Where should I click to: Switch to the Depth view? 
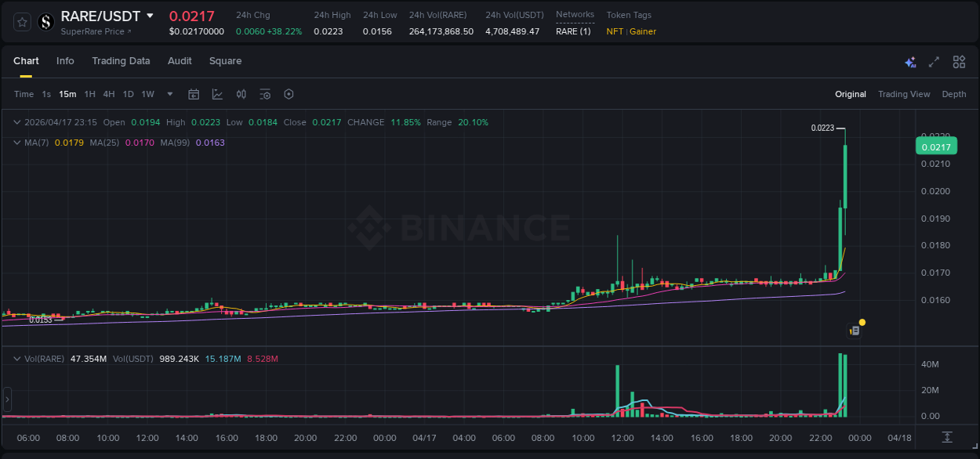953,93
